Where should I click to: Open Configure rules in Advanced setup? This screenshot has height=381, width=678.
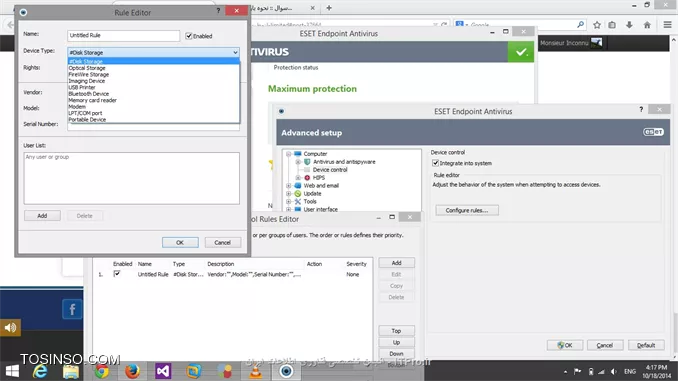click(467, 210)
